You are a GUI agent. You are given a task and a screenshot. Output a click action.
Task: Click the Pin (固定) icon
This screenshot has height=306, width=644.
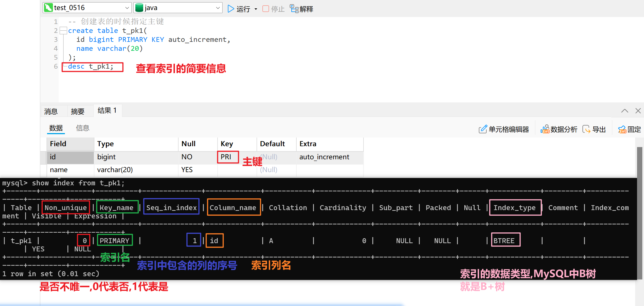(622, 129)
